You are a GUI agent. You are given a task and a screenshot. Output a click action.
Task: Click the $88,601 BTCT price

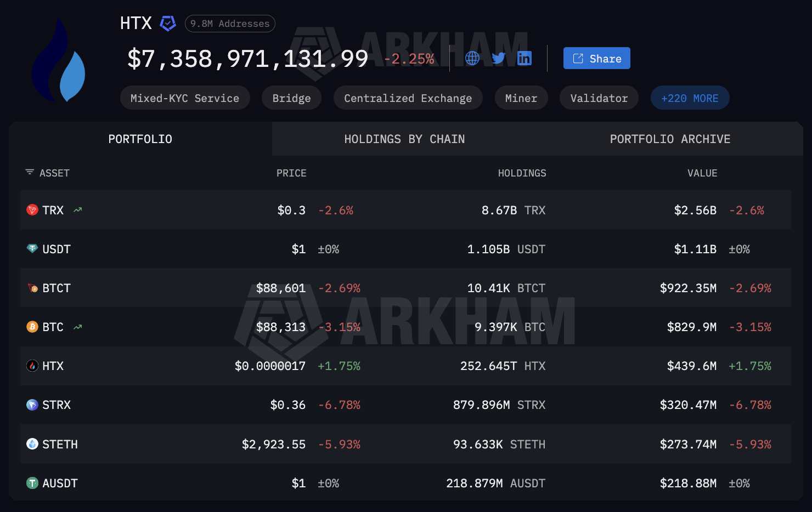click(x=281, y=288)
